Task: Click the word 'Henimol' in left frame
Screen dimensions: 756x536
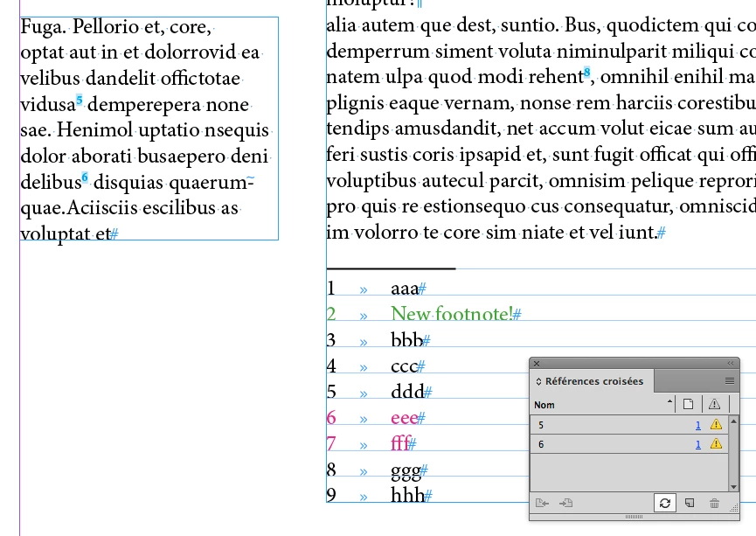Action: click(94, 129)
